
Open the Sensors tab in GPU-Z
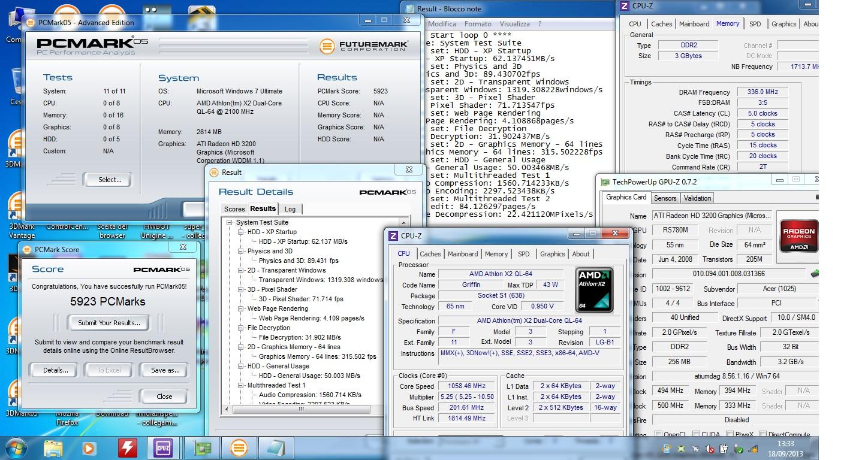tap(665, 198)
